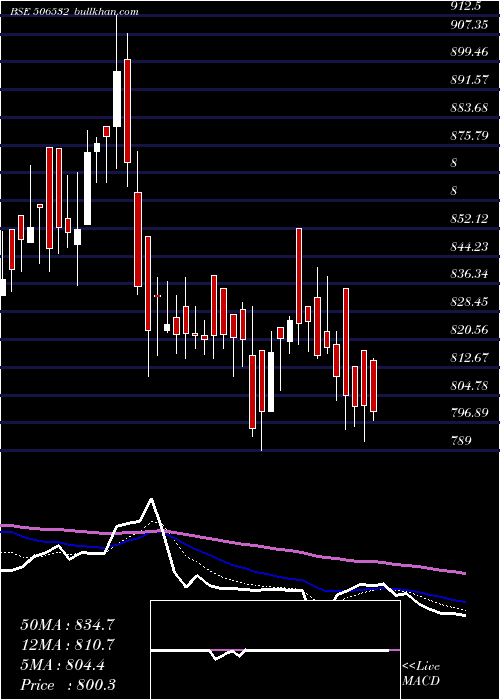The width and height of the screenshot is (500, 700).
Task: Click the 5MA : 804.4 readout
Action: tap(62, 665)
